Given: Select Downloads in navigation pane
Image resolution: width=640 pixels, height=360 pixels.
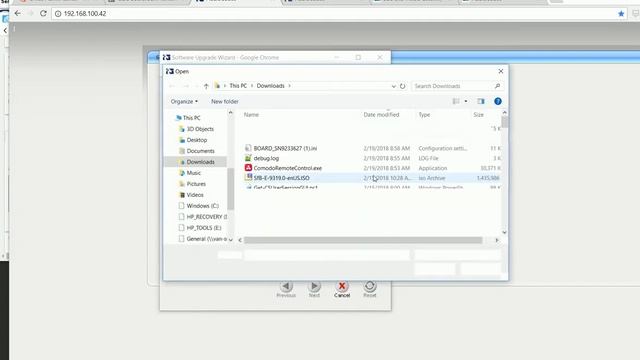Looking at the screenshot, I should 200,162.
